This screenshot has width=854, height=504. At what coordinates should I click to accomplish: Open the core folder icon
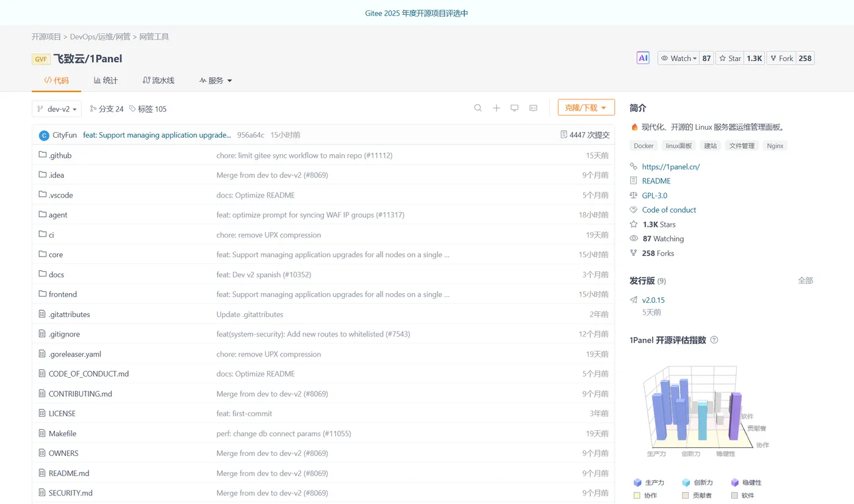point(43,254)
